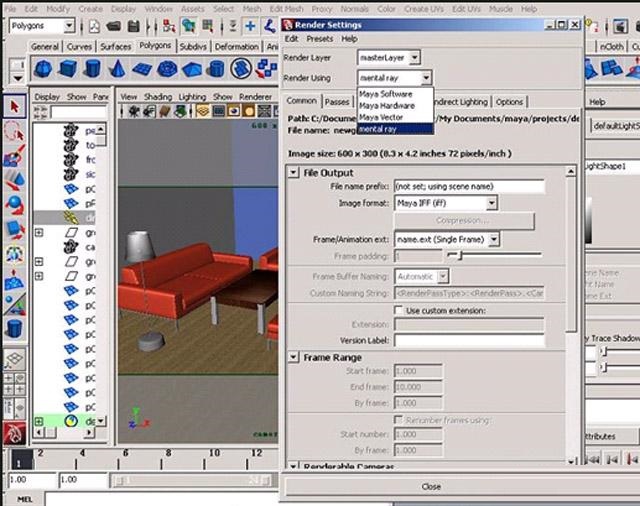The image size is (640, 506).
Task: Toggle Renumber frames using checkbox
Action: point(398,419)
